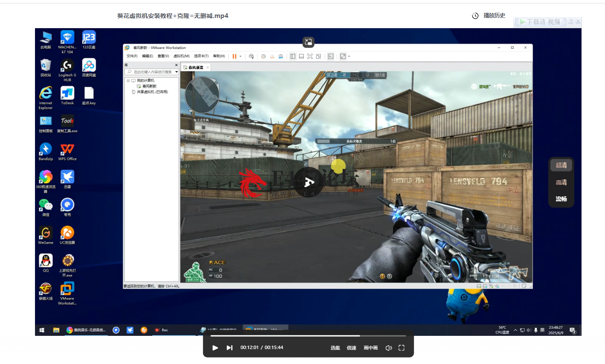The height and width of the screenshot is (364, 605).
Task: Close the 库 library panel
Action: pos(176,65)
